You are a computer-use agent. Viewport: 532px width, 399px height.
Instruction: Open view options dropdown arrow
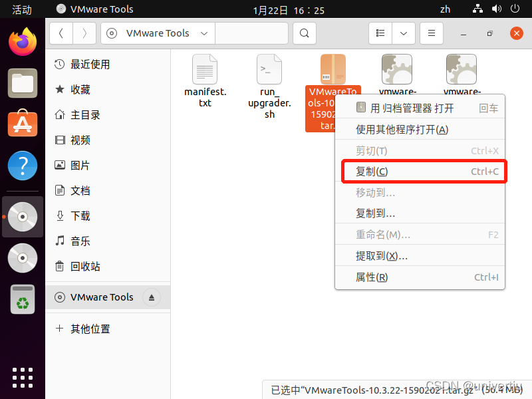click(404, 33)
